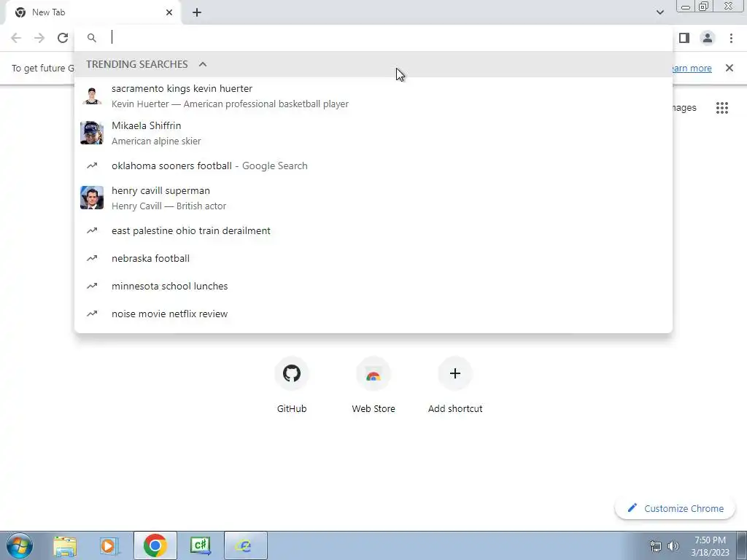Click the forward navigation arrow

pos(39,38)
